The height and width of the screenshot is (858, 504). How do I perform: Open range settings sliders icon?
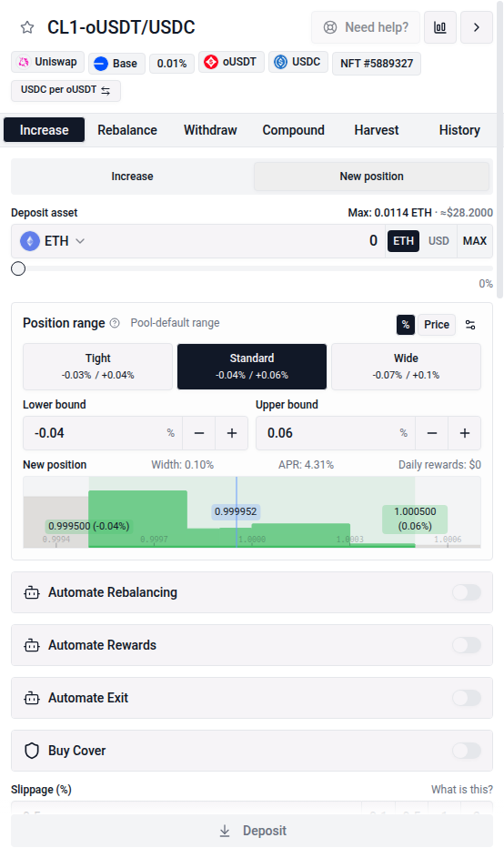[x=470, y=325]
